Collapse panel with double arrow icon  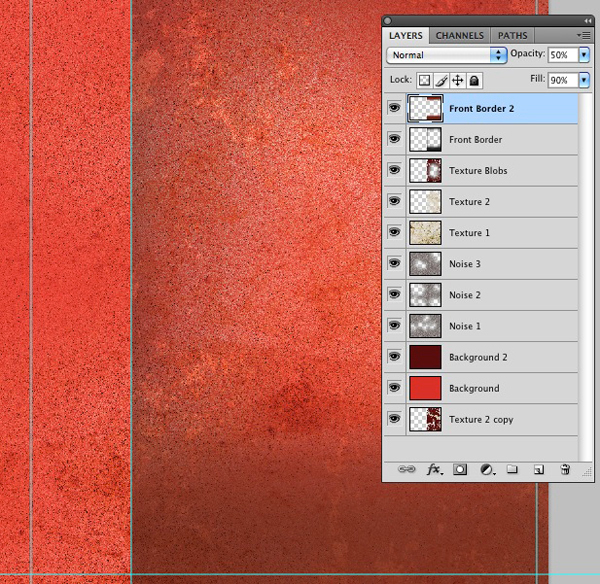click(x=587, y=21)
